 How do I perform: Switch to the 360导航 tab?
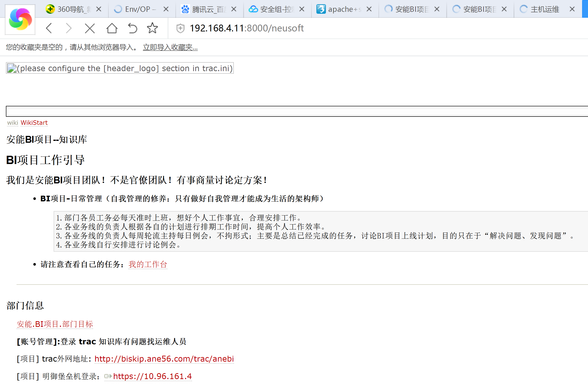click(x=74, y=9)
